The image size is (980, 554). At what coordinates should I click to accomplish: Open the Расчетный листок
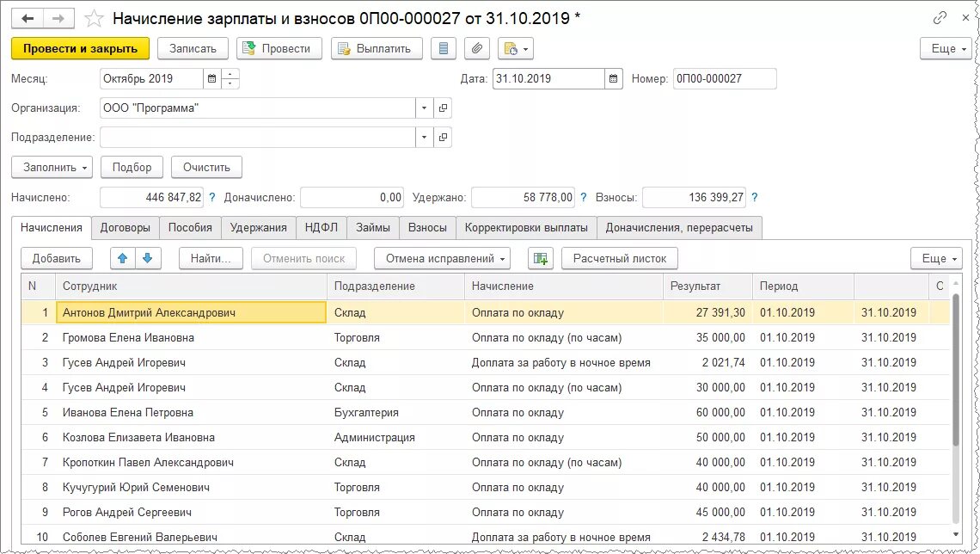(619, 258)
